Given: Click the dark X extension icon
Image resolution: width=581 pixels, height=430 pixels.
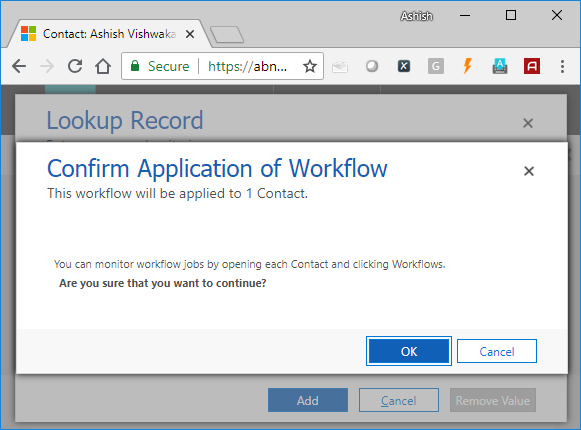Looking at the screenshot, I should click(x=404, y=66).
